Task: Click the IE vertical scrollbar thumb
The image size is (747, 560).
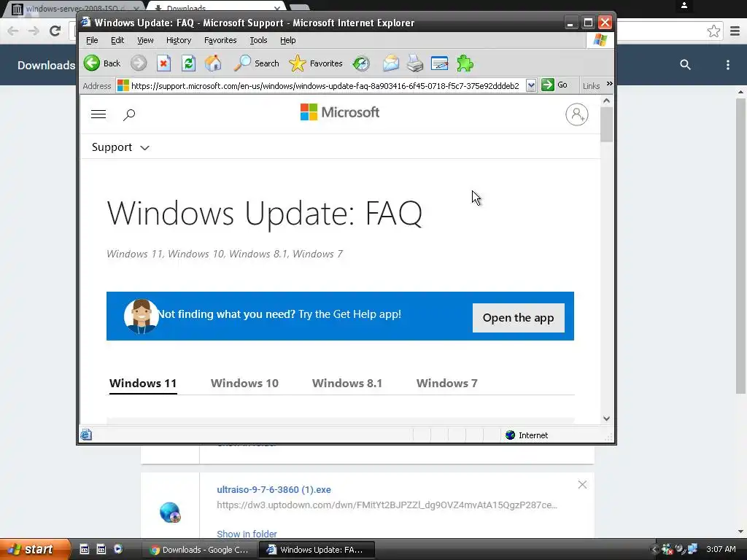Action: 606,124
